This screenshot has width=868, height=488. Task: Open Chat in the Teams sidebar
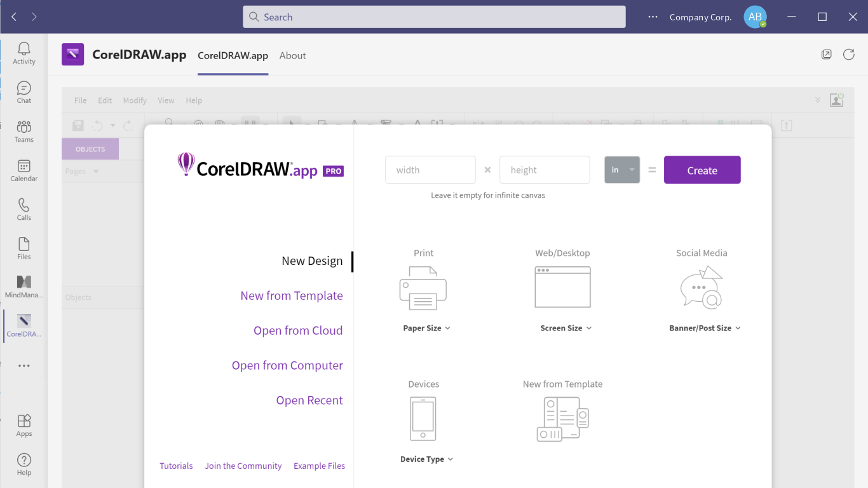(24, 92)
